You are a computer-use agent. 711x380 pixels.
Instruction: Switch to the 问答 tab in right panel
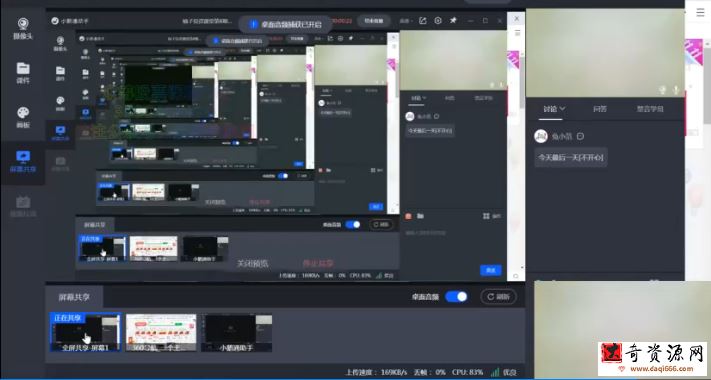point(600,109)
